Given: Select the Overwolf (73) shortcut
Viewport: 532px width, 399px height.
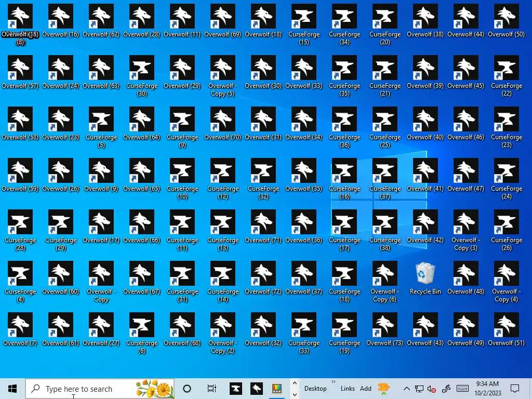Looking at the screenshot, I should point(385,329).
